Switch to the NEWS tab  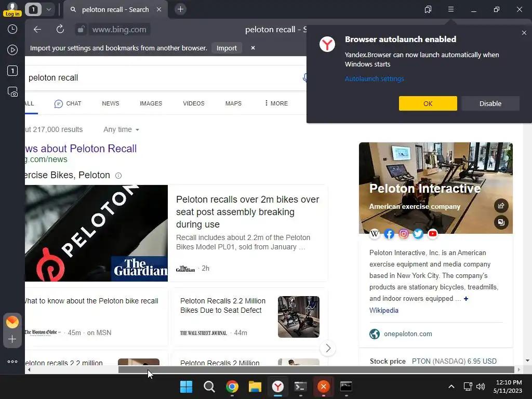tap(111, 103)
